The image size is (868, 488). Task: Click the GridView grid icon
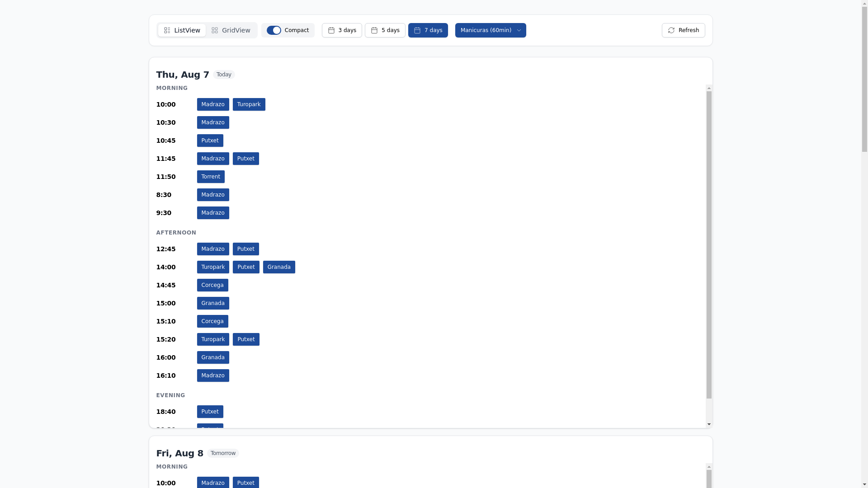(215, 30)
